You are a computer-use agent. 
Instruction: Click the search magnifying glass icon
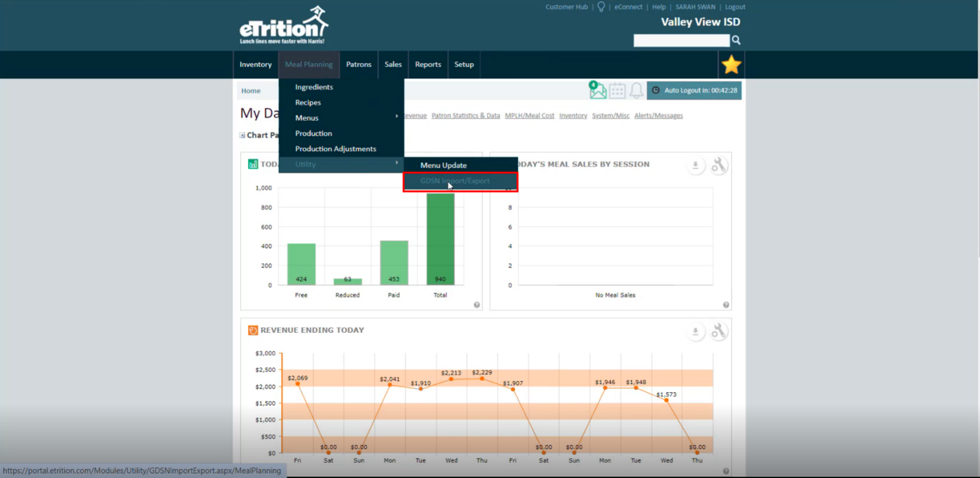736,40
